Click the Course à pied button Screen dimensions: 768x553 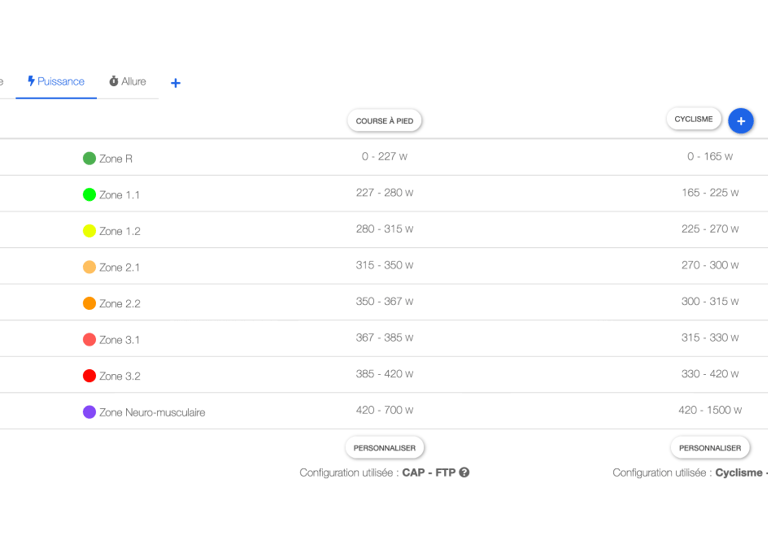(x=384, y=120)
